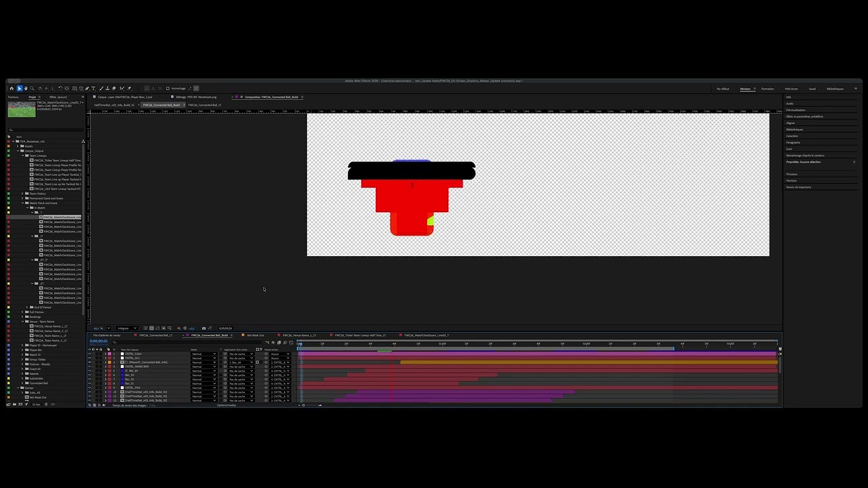Open the Alignement panel on the right

click(791, 123)
